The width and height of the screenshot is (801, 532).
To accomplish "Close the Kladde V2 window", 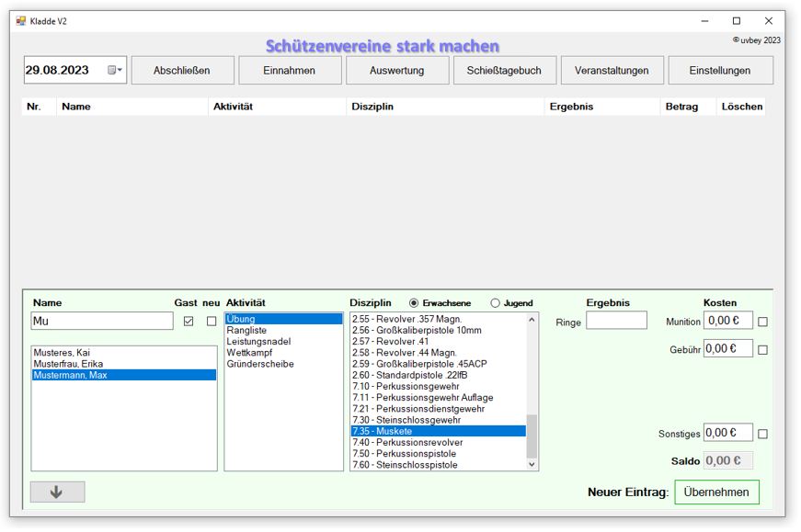I will pos(768,21).
